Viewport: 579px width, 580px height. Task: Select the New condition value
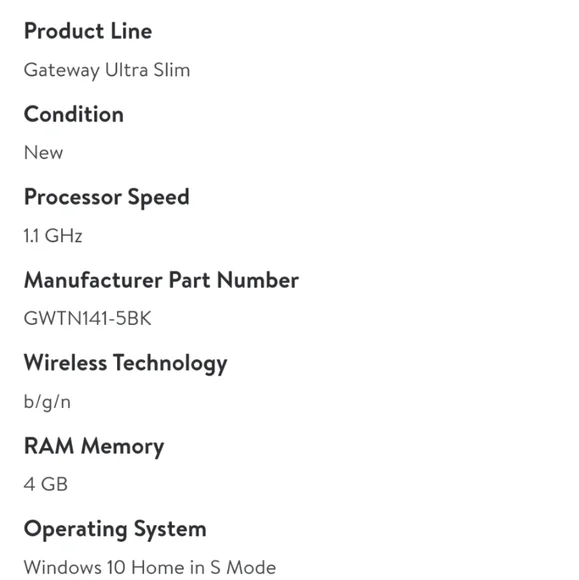(43, 152)
